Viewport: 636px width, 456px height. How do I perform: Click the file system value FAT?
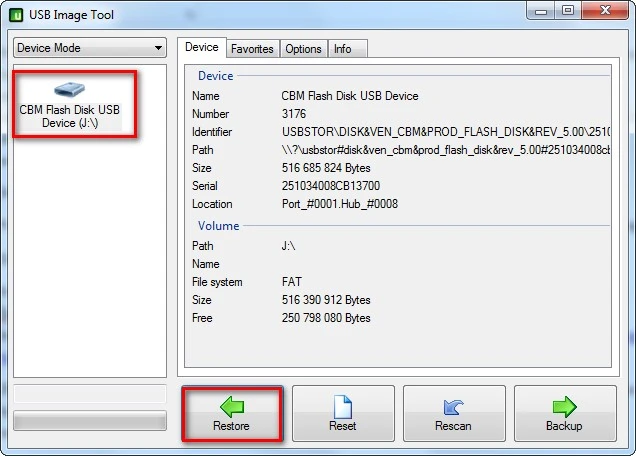292,282
